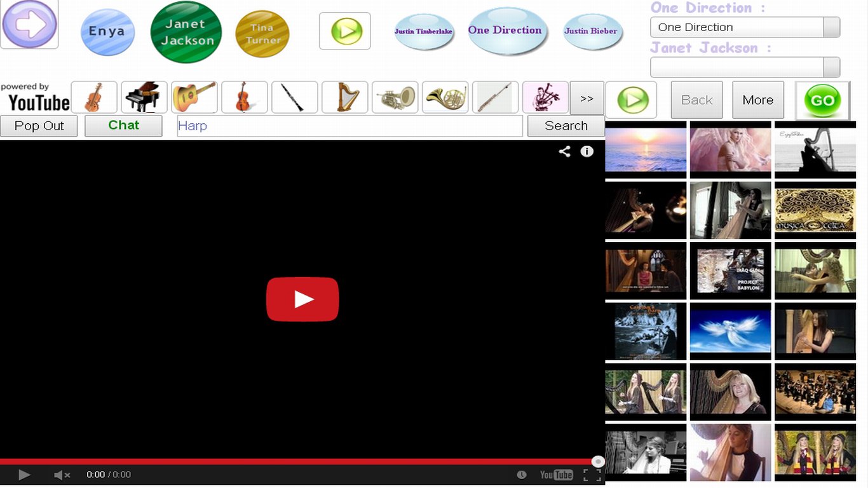Click the More button
The height and width of the screenshot is (488, 868).
[758, 100]
